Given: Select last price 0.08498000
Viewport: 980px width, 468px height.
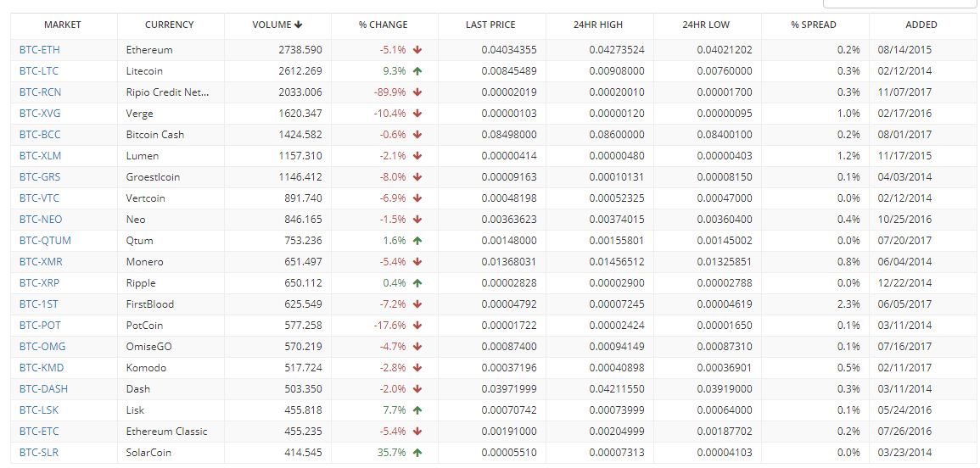Looking at the screenshot, I should 509,135.
